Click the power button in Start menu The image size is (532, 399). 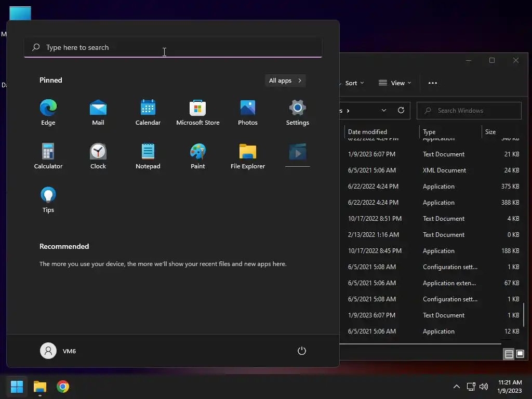302,351
